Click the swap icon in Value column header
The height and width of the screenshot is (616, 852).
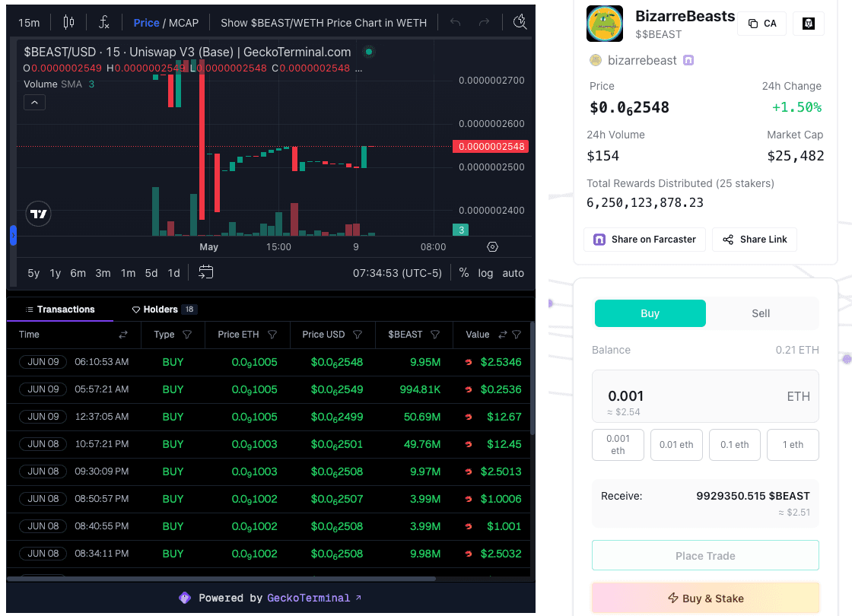(x=503, y=335)
